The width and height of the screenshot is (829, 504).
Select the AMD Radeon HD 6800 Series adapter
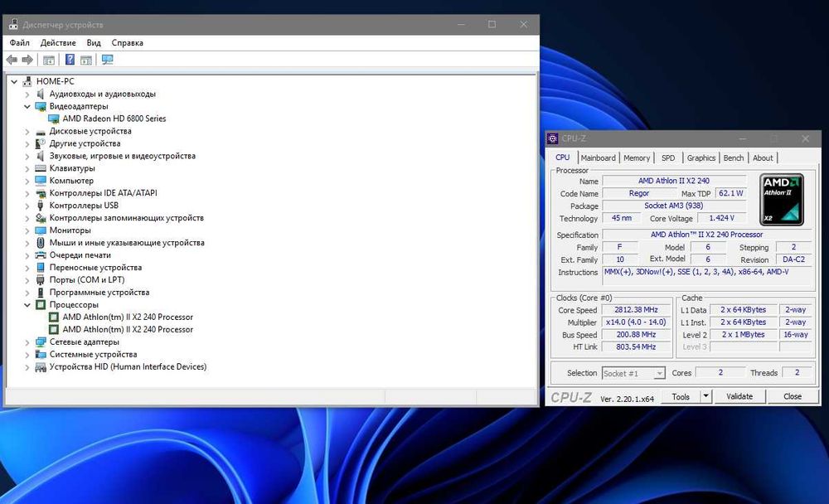[x=114, y=119]
